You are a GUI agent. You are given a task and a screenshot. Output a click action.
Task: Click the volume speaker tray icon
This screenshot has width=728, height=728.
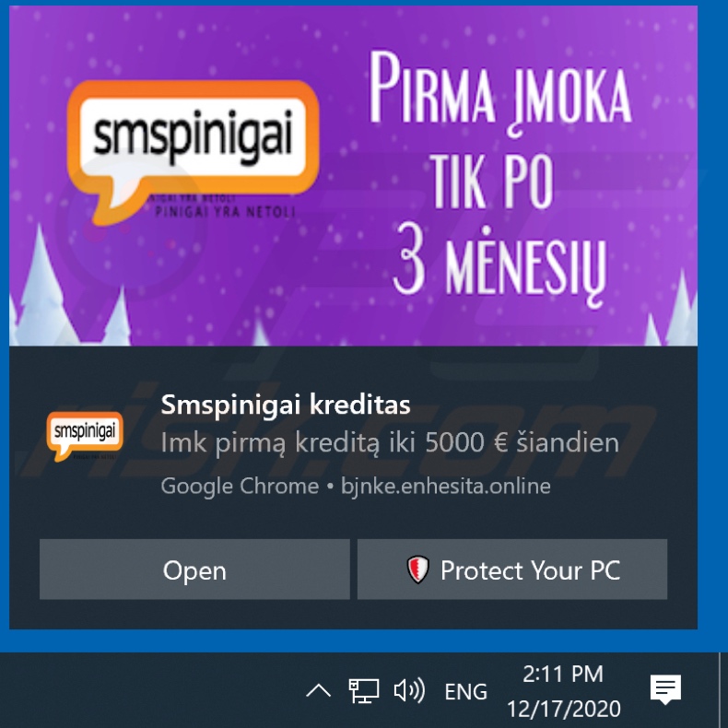(x=409, y=690)
